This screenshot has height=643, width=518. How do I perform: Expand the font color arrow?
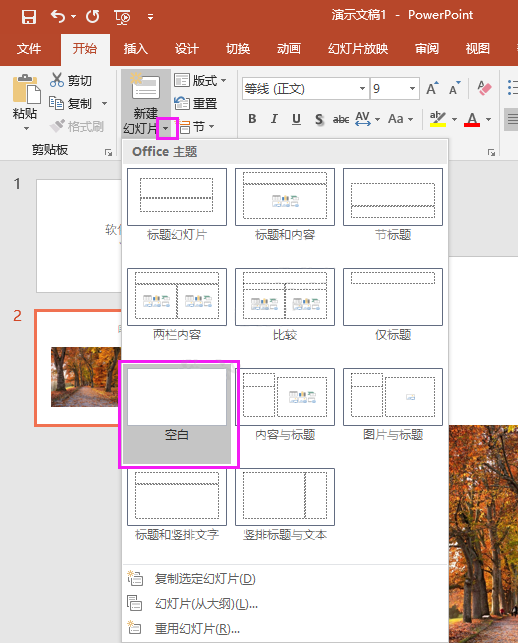pos(488,119)
